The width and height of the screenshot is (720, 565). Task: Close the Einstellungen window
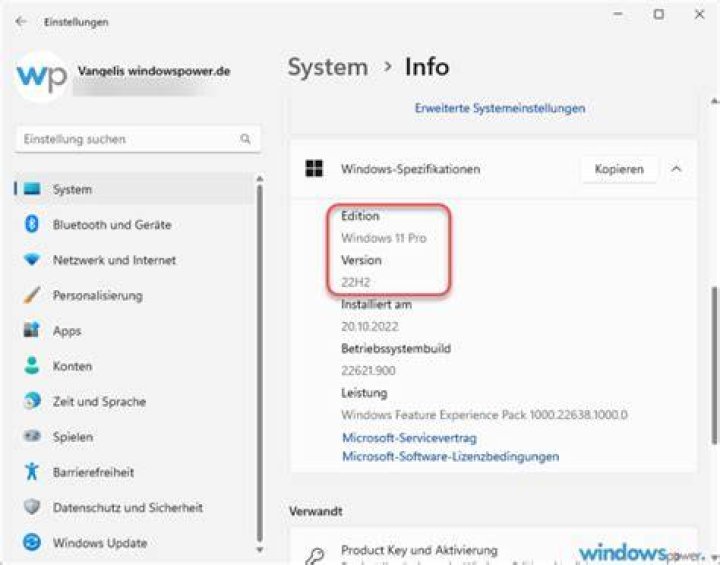[699, 14]
